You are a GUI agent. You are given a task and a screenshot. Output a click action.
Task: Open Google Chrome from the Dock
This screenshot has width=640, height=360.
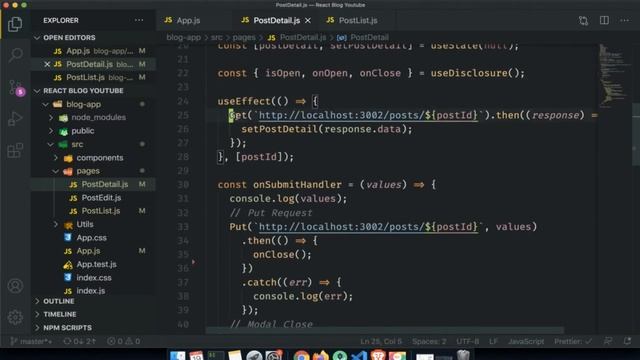click(302, 356)
